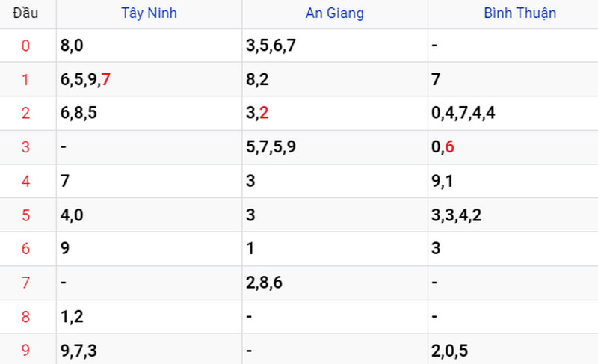Screen dimensions: 598x364
Task: Click the Tây Ninh column header link
Action: click(x=149, y=13)
